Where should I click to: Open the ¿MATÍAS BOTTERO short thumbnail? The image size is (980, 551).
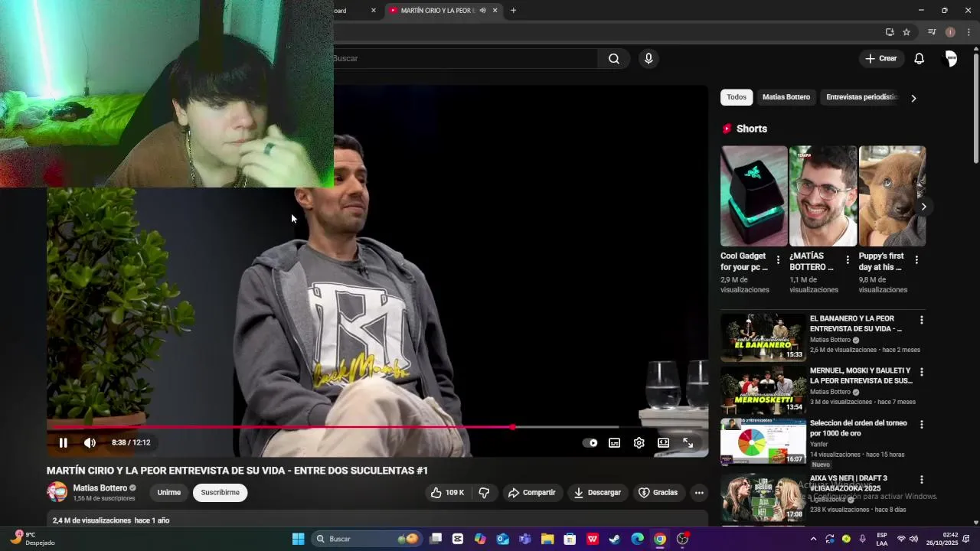point(823,196)
